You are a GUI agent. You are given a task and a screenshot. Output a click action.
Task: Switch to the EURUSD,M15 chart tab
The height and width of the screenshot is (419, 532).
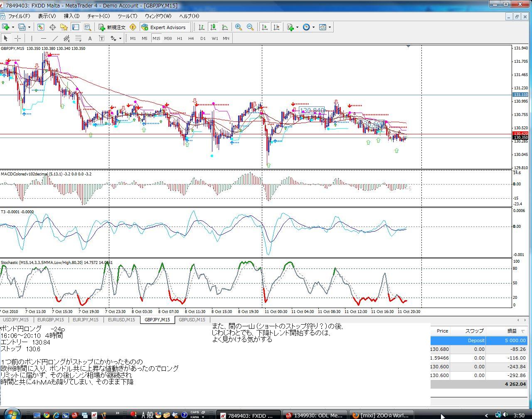[121, 320]
